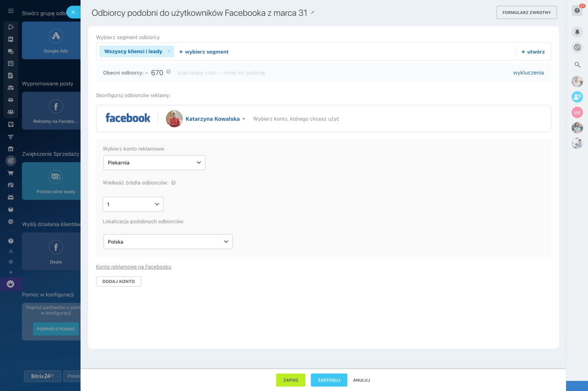Click the FORMULARZ ZWROTNY button

click(x=526, y=12)
